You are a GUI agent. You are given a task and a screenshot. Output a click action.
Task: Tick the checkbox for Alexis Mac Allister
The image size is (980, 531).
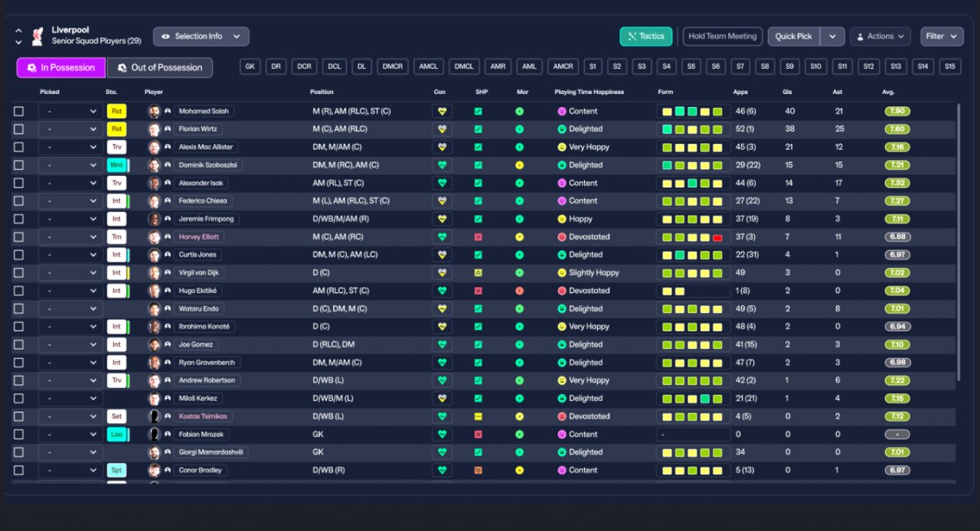[18, 147]
